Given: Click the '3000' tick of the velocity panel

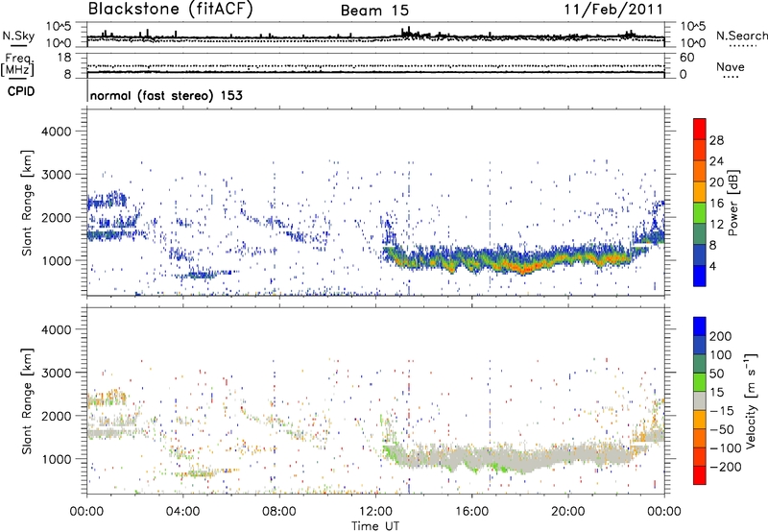Looking at the screenshot, I should click(56, 373).
